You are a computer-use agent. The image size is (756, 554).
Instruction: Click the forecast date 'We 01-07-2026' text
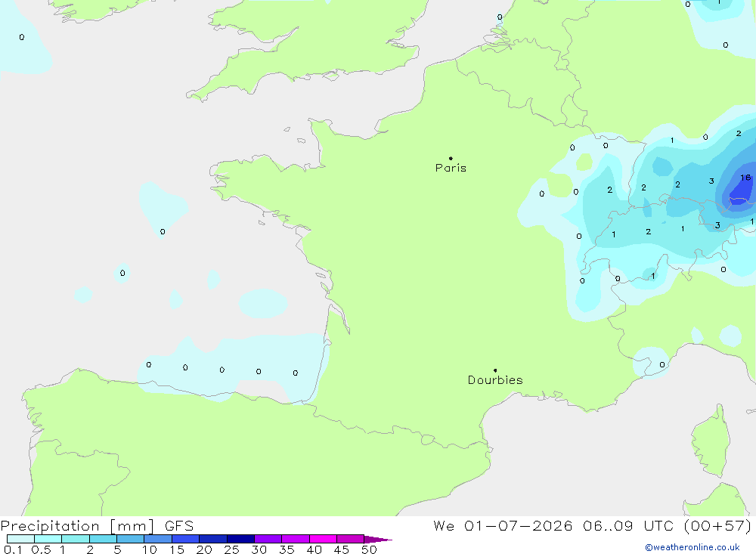pyautogui.click(x=503, y=525)
